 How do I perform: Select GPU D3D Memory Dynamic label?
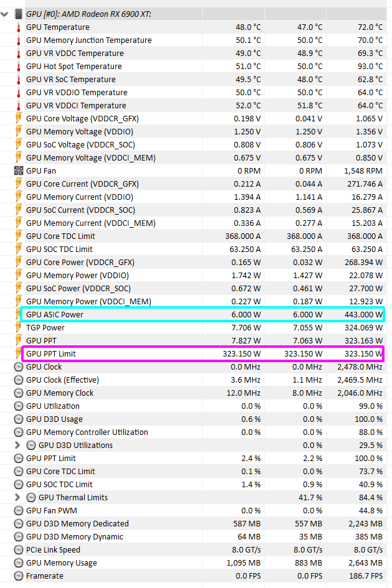click(75, 537)
